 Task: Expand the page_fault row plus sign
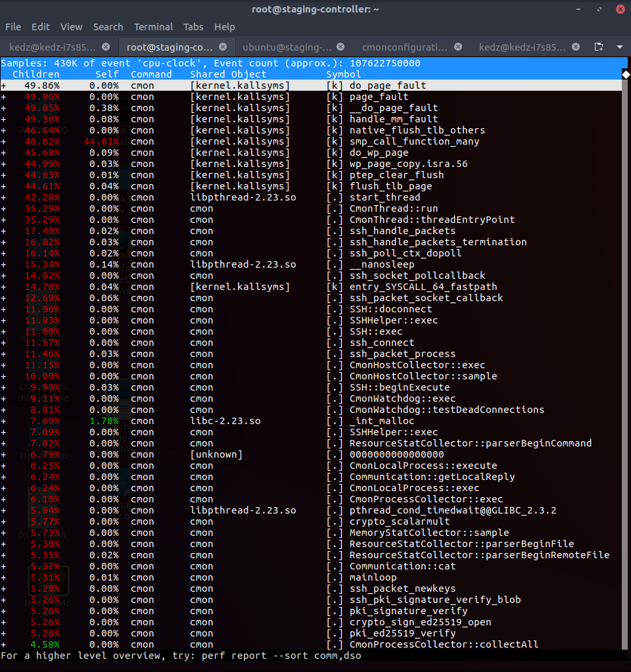3,97
